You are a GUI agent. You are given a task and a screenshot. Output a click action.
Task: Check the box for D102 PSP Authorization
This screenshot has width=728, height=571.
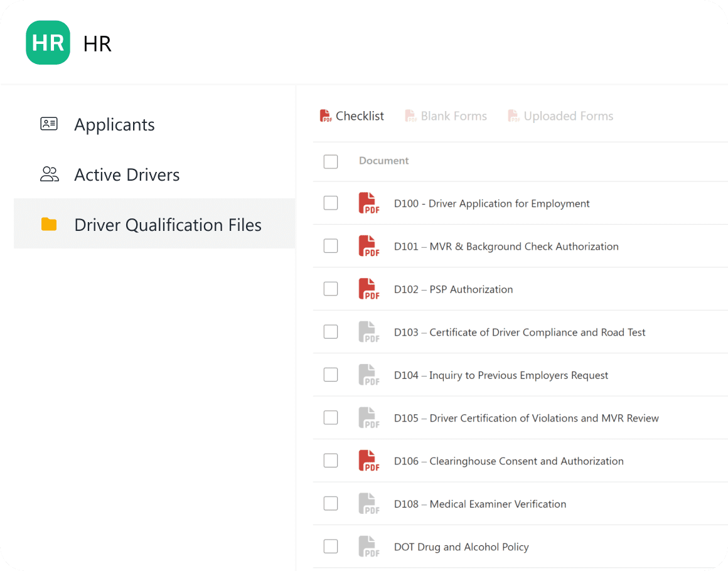coord(331,289)
